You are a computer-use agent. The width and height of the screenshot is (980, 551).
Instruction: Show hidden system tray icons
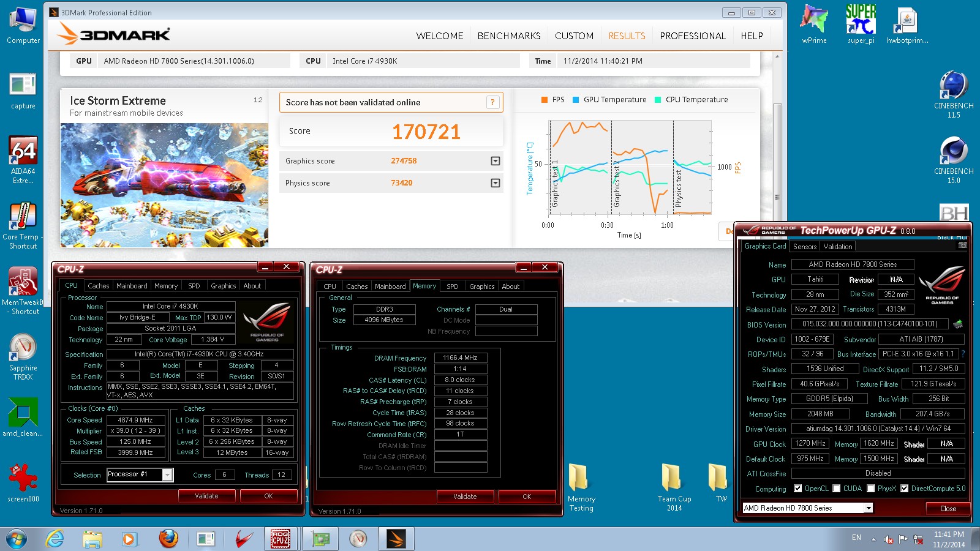873,539
